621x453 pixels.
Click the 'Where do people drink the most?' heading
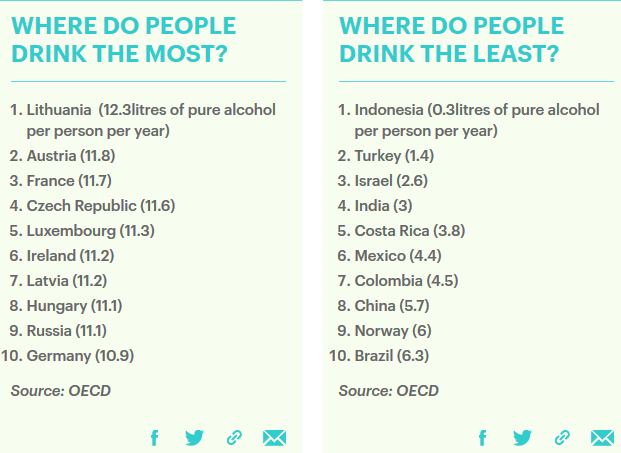coord(124,39)
